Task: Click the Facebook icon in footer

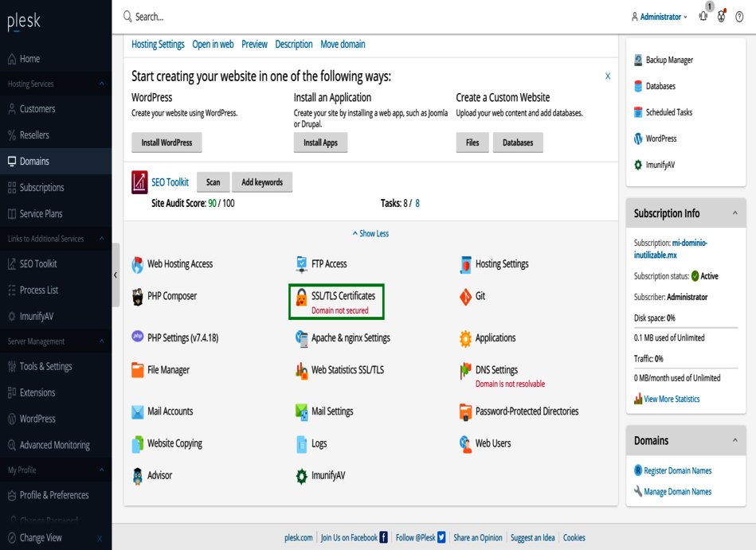Action: click(383, 537)
